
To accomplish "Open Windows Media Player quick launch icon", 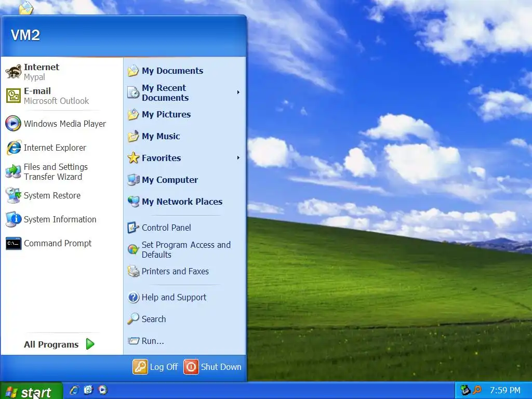I will [103, 390].
